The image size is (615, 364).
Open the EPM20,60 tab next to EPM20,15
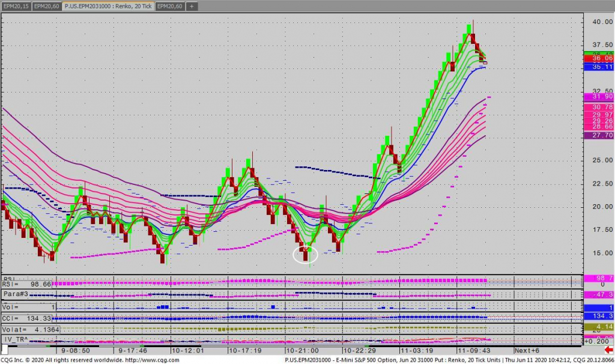46,6
